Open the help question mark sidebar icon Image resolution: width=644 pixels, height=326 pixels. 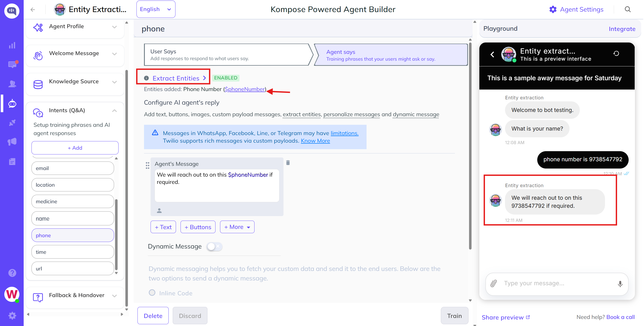[x=12, y=273]
